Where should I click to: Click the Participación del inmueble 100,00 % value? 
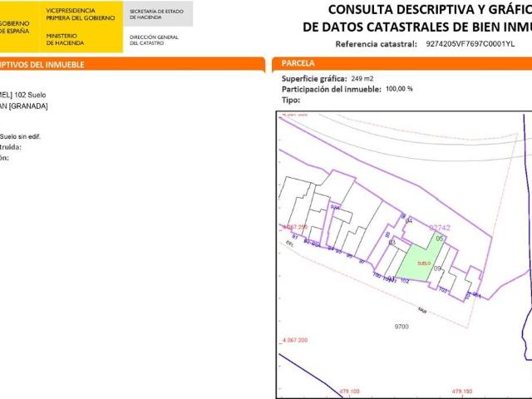click(x=399, y=88)
